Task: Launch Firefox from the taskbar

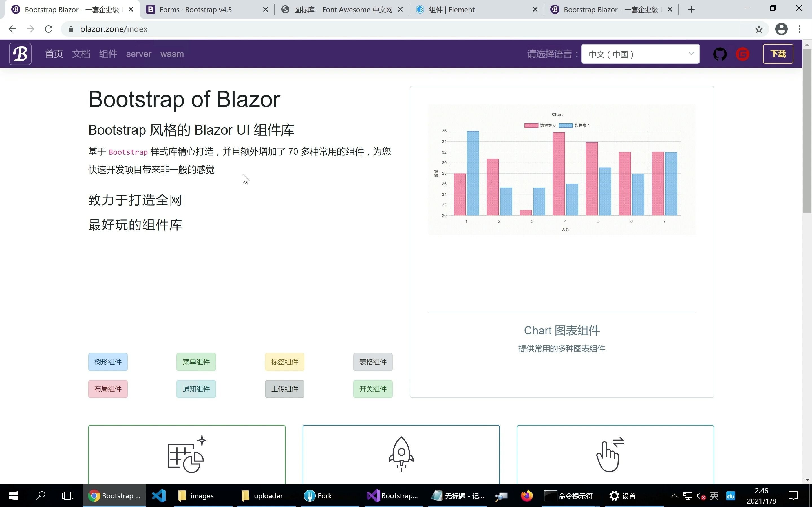Action: [526, 495]
